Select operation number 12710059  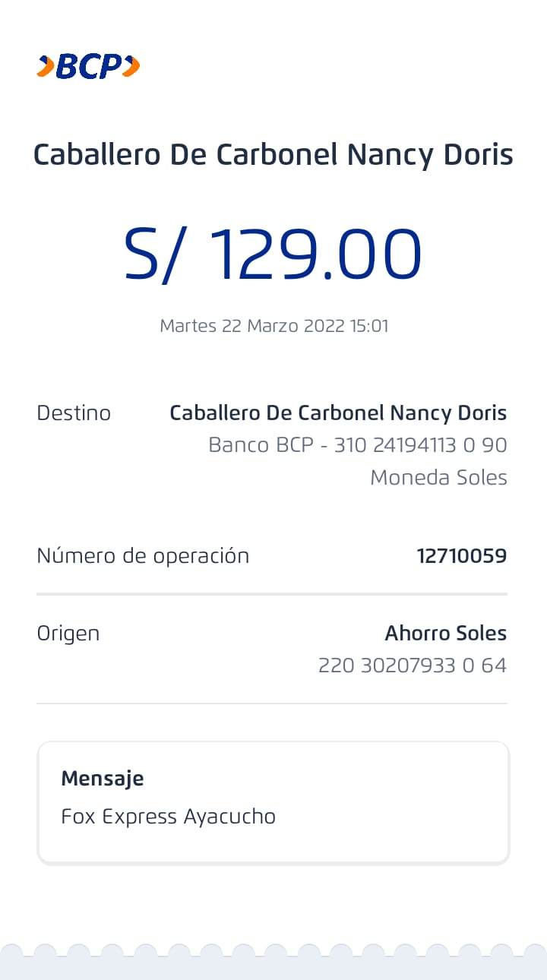(462, 556)
